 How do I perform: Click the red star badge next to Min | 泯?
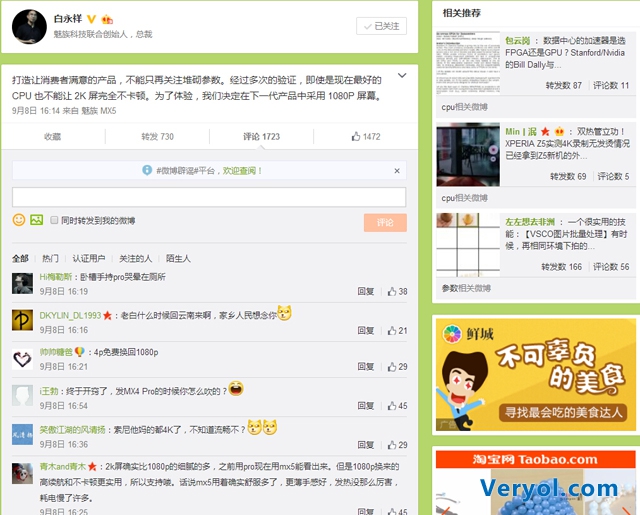pyautogui.click(x=545, y=131)
